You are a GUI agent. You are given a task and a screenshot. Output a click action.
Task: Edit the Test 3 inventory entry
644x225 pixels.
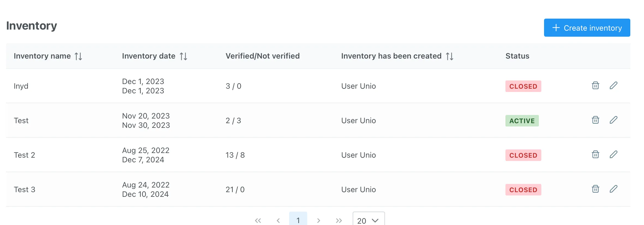pyautogui.click(x=613, y=189)
